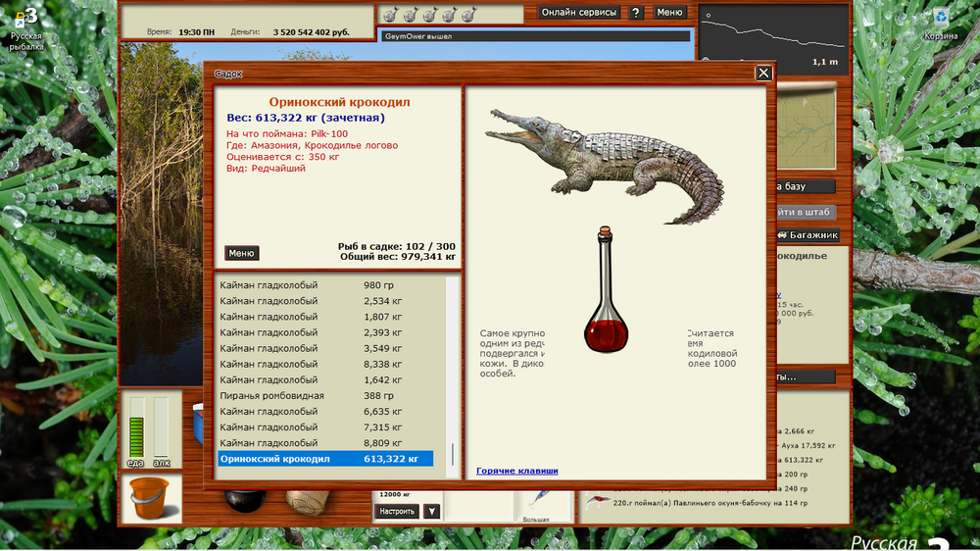Click 'Где: Амазония, Крокодилье логово' line

[x=312, y=145]
